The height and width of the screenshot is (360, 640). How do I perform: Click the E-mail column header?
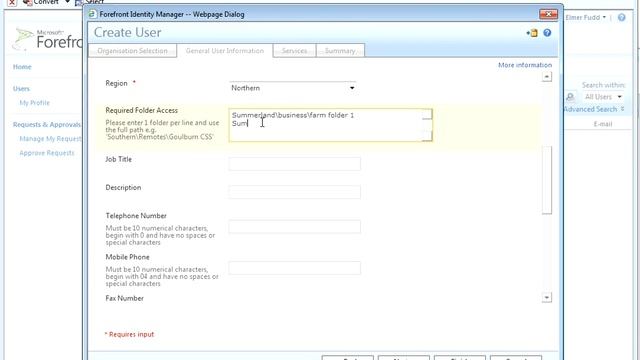pyautogui.click(x=602, y=124)
